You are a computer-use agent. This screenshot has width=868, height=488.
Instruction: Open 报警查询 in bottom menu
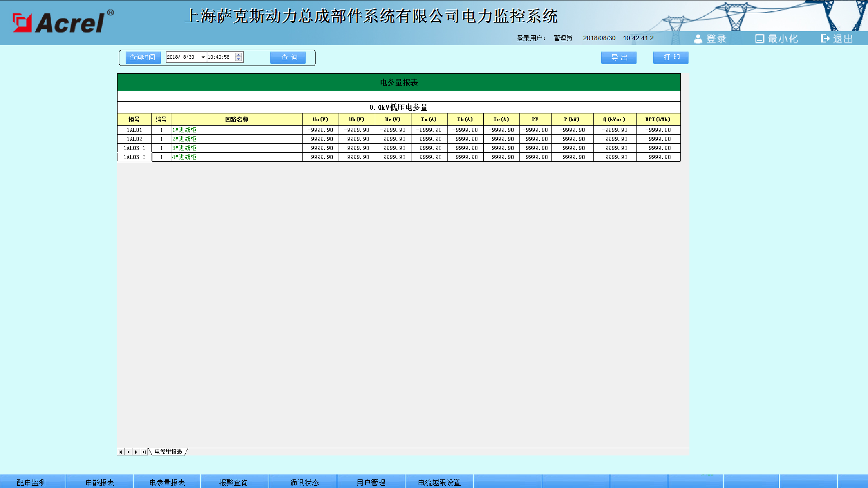click(x=235, y=482)
